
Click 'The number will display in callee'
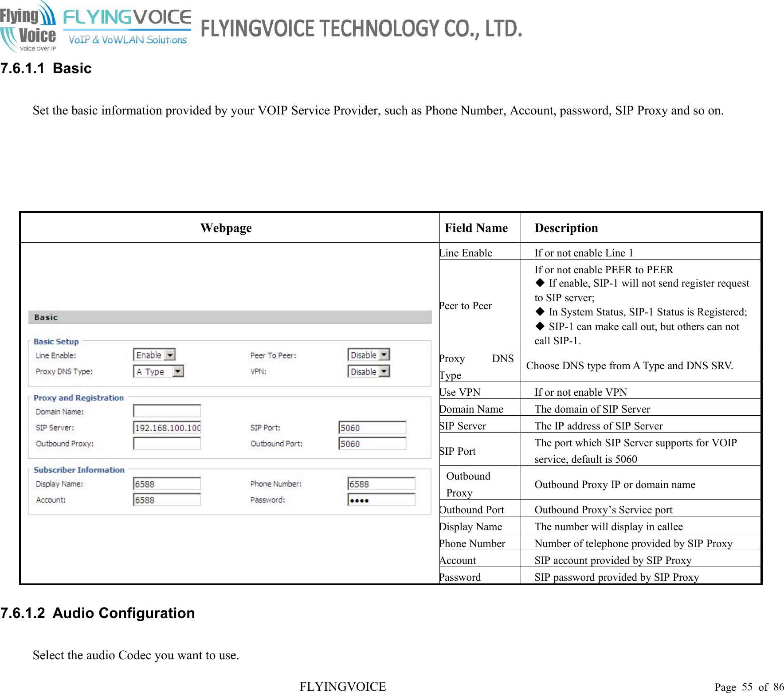click(x=609, y=527)
